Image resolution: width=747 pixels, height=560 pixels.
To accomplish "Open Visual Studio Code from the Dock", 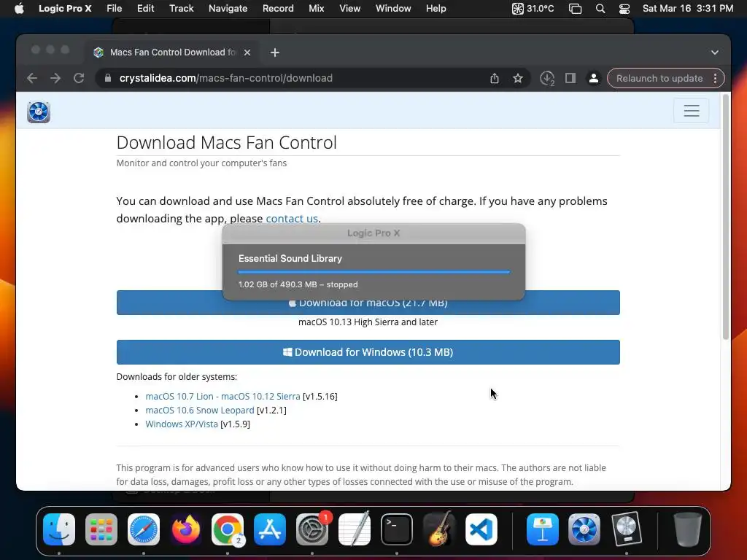I will tap(481, 529).
